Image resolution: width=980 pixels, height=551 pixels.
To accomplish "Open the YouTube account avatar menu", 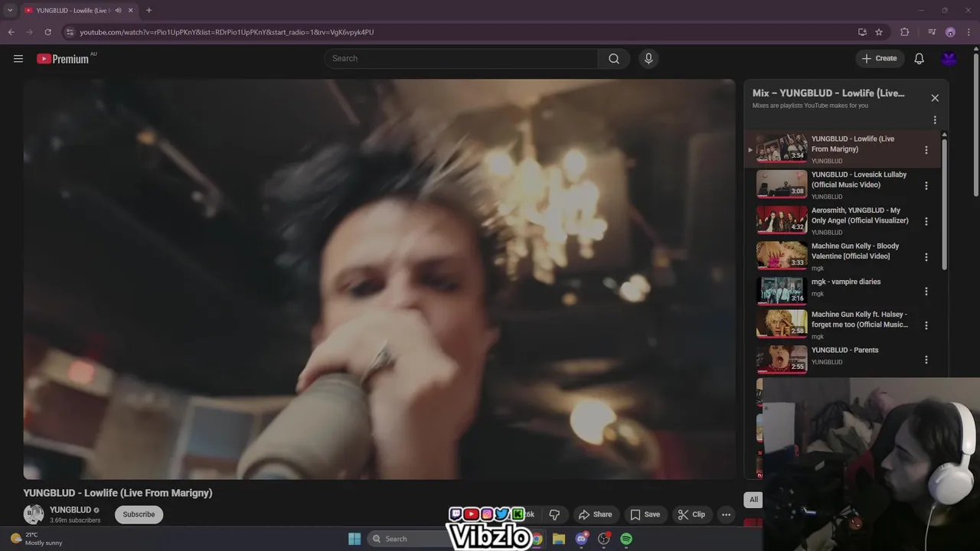I will coord(949,58).
